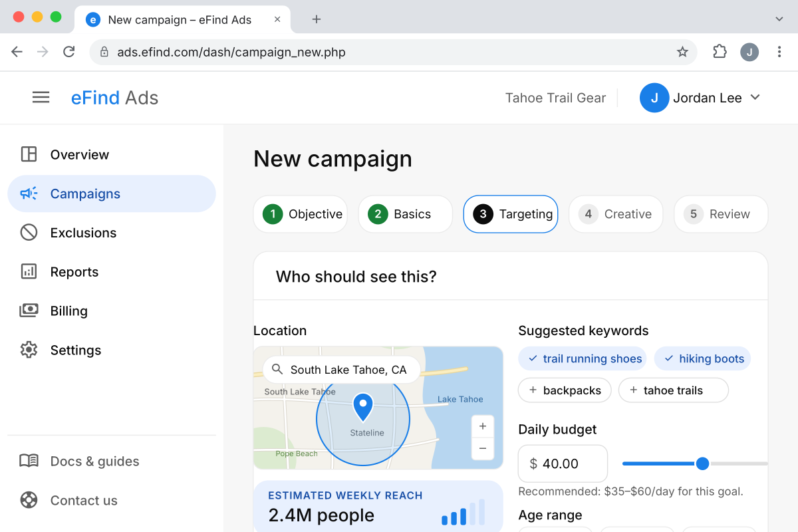
Task: Open the Contact us link
Action: tap(112, 500)
